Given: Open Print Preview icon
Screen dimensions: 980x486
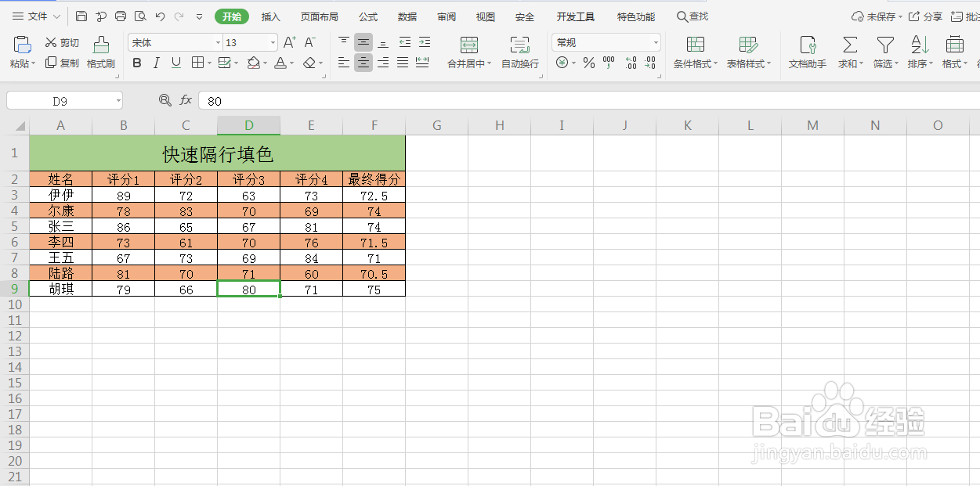Looking at the screenshot, I should pos(140,16).
